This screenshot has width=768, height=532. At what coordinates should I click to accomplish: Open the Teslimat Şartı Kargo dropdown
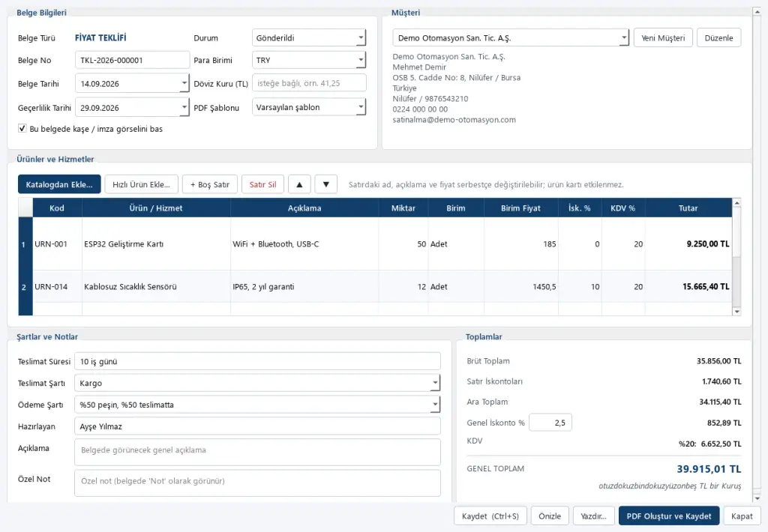257,383
